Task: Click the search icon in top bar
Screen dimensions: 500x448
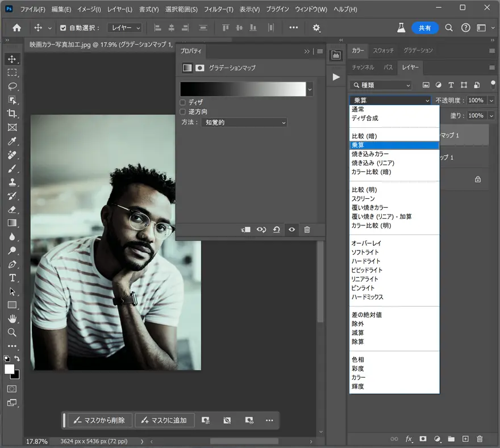Action: tap(449, 27)
